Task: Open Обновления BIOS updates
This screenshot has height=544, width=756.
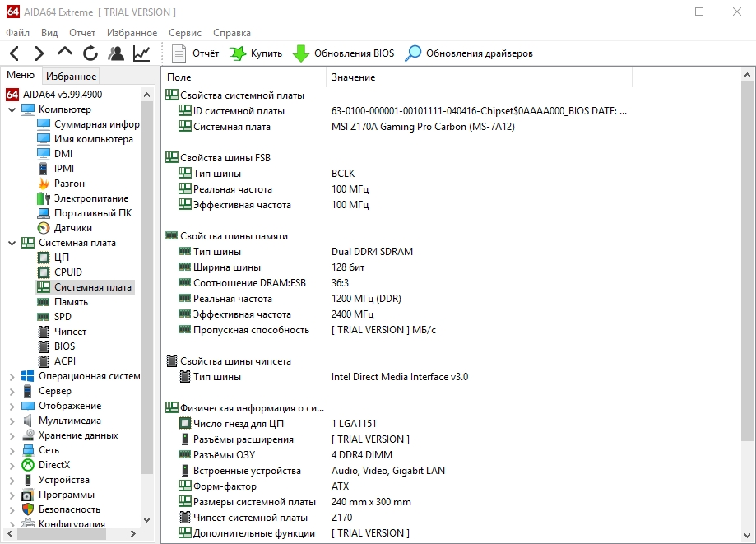Action: pos(343,53)
